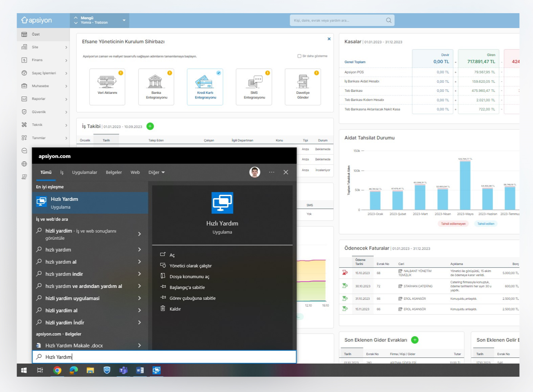Close the Kurulum Sihirbazı panel

[329, 39]
